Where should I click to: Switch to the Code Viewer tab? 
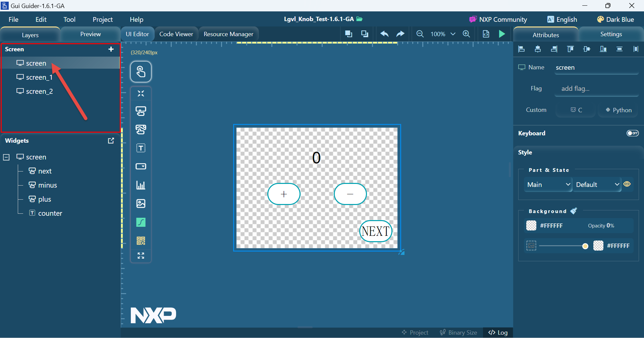(x=176, y=34)
